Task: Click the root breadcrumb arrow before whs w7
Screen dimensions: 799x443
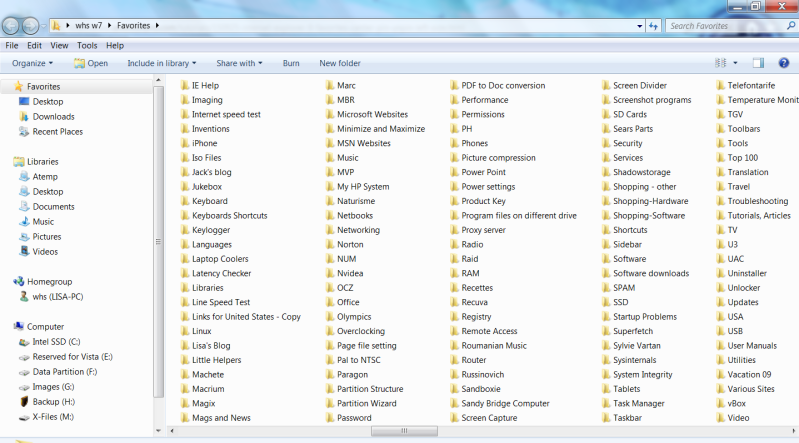Action: point(68,25)
